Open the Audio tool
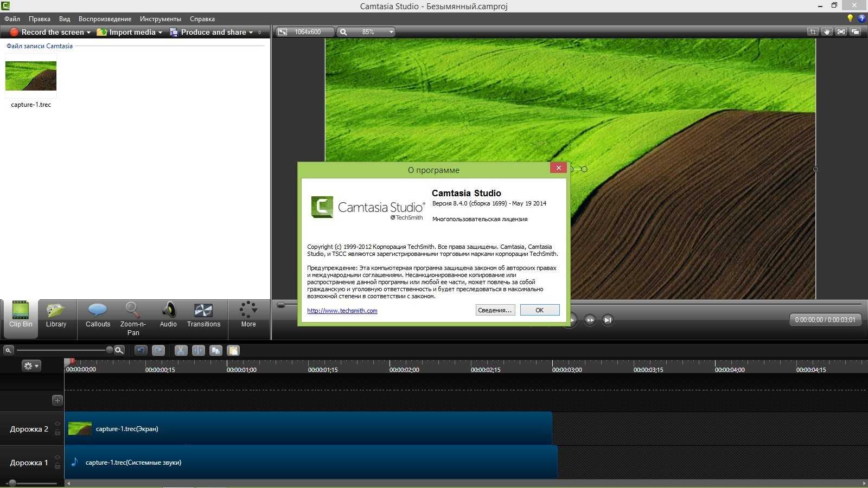The width and height of the screenshot is (868, 488). 168,315
